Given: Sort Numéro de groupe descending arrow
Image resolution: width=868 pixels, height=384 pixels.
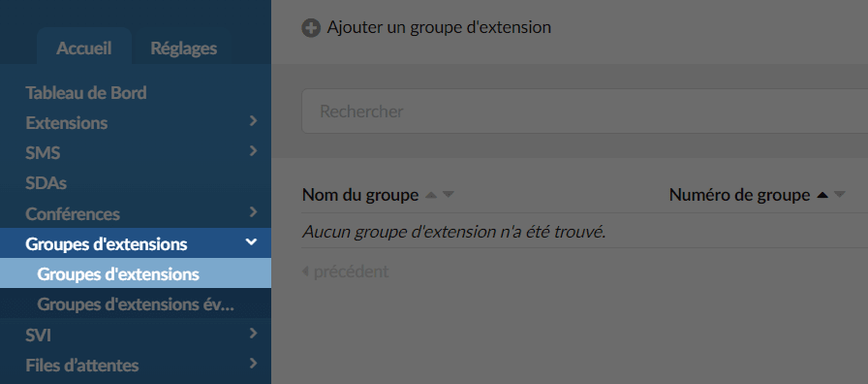Looking at the screenshot, I should 840,195.
